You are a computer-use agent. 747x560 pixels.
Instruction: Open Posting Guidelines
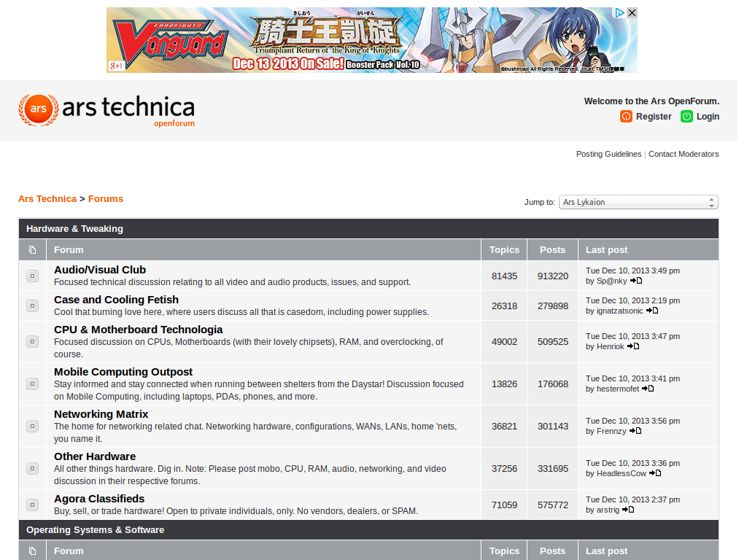(609, 154)
